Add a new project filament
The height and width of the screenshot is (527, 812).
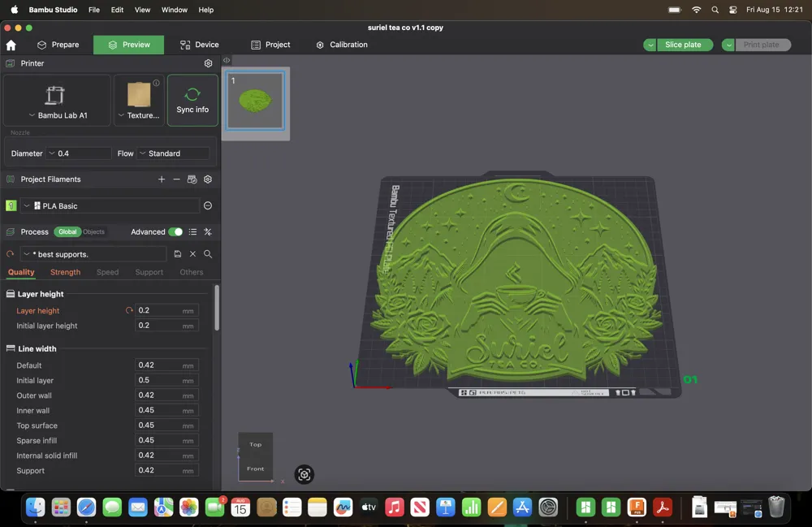[x=162, y=179]
